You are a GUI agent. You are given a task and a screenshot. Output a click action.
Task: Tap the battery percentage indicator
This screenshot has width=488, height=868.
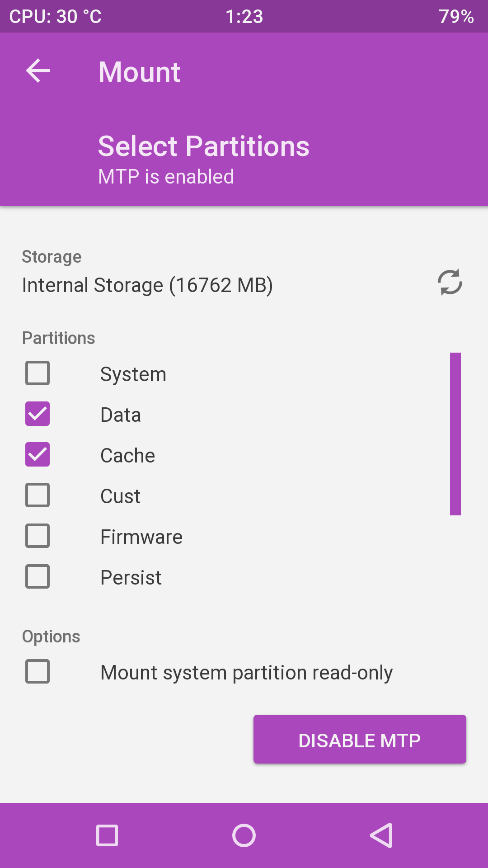click(456, 17)
